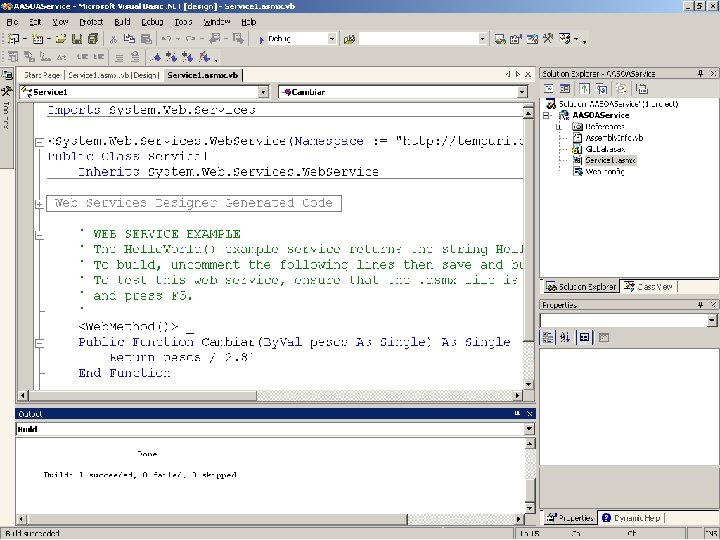Click the Comment Out Selected Lines icon
720x540 pixels.
pyautogui.click(x=119, y=57)
